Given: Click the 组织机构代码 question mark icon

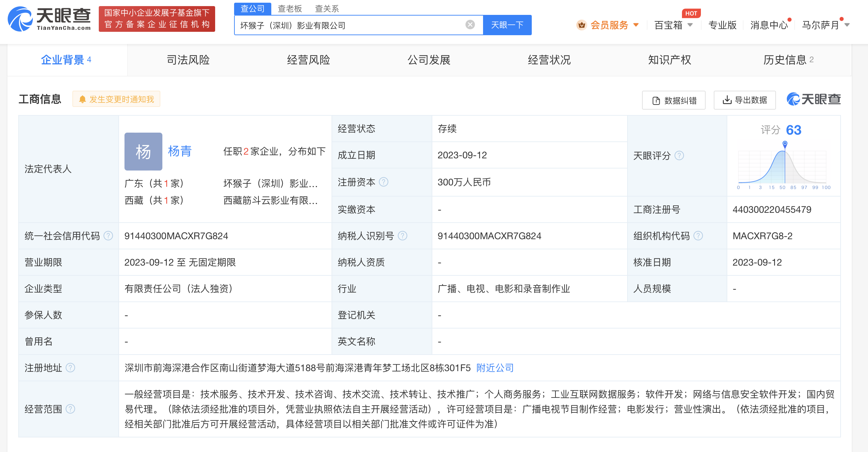Looking at the screenshot, I should (x=698, y=236).
